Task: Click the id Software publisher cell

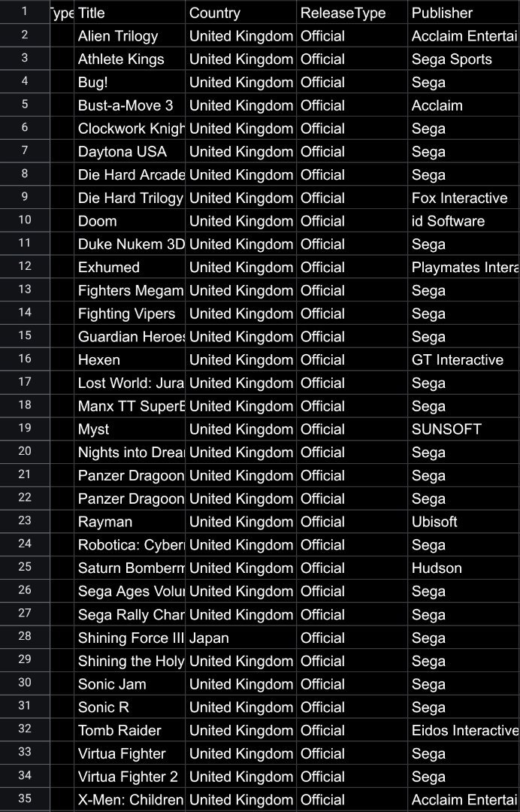Action: 464,221
